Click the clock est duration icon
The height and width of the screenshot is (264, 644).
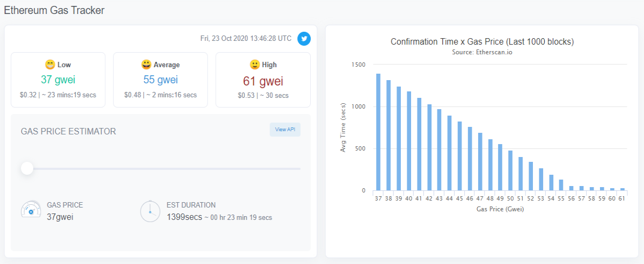click(x=150, y=211)
